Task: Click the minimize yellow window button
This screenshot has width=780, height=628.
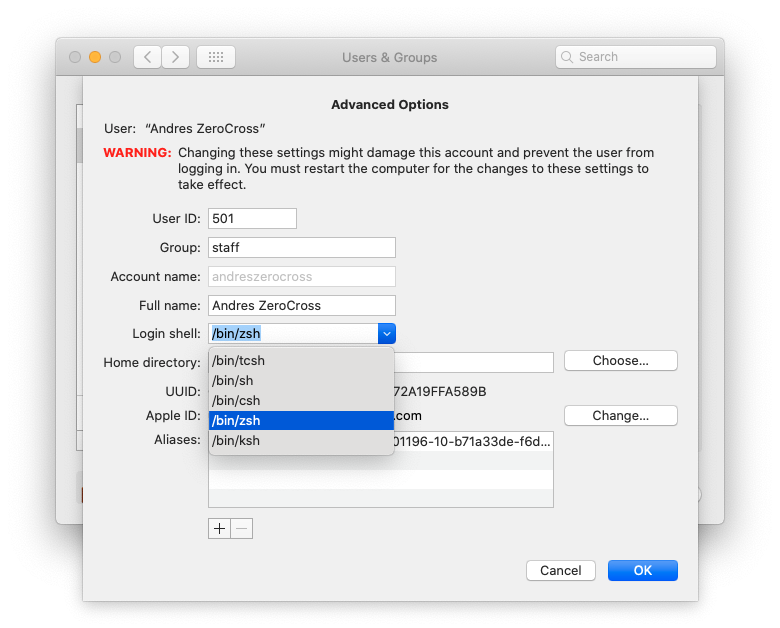Action: 95,57
